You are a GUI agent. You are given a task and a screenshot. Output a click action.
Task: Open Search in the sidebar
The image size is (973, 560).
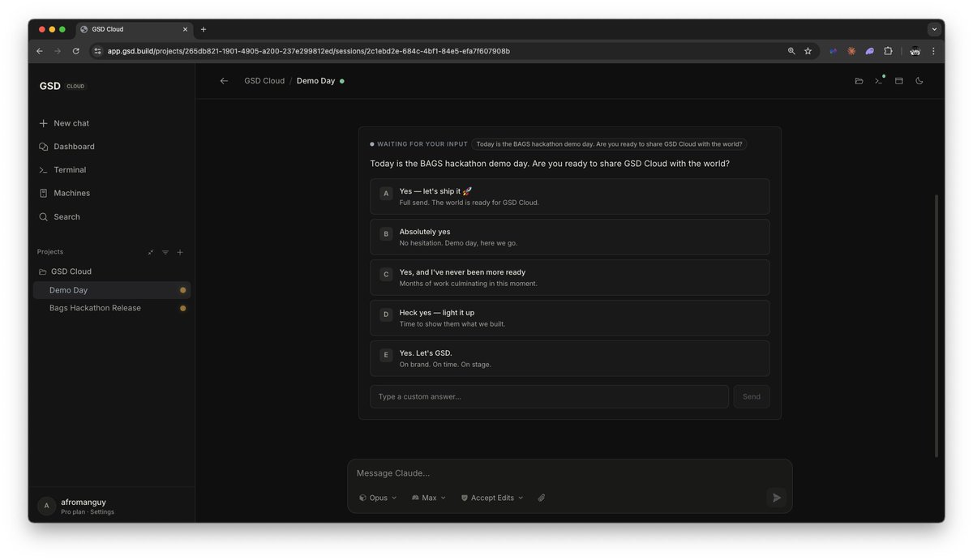pyautogui.click(x=59, y=217)
